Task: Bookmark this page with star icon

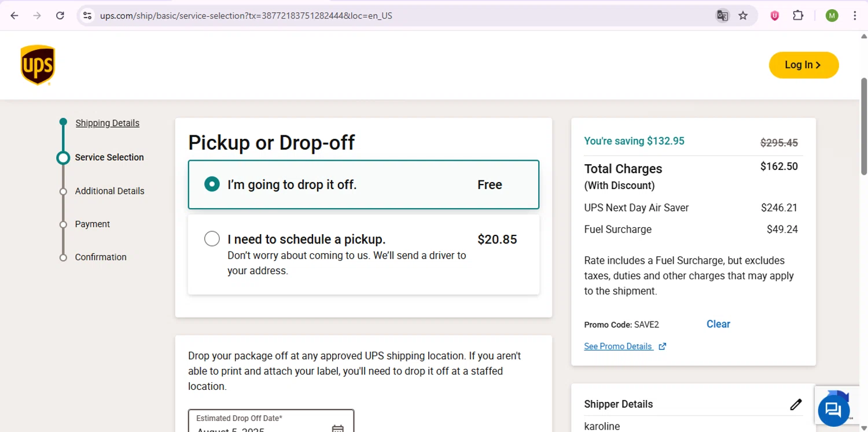Action: point(743,16)
